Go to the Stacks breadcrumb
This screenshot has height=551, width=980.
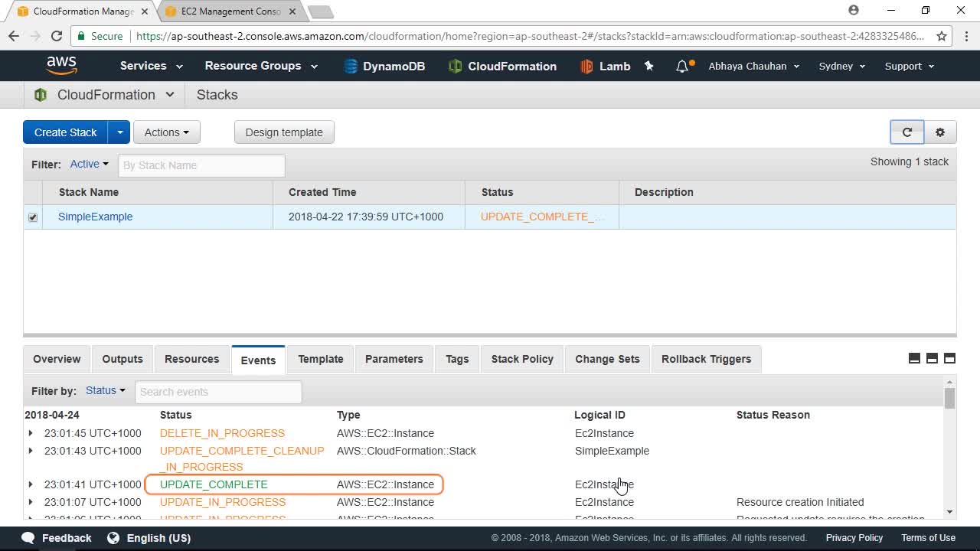(217, 95)
